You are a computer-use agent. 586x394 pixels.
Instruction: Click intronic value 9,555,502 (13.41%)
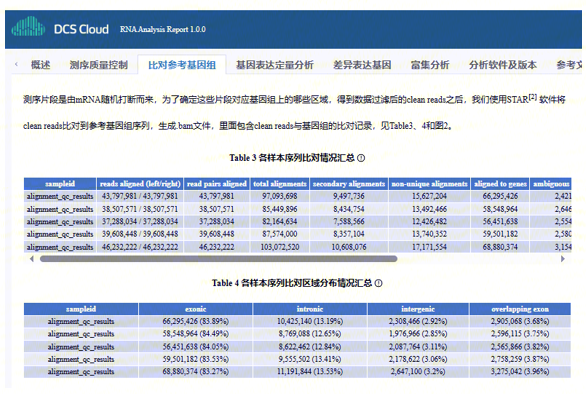point(310,359)
